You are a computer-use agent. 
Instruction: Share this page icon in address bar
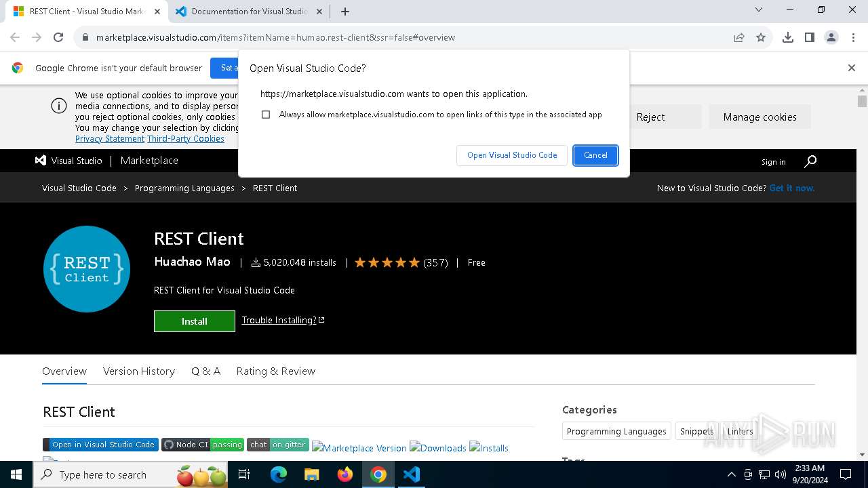pyautogui.click(x=739, y=37)
